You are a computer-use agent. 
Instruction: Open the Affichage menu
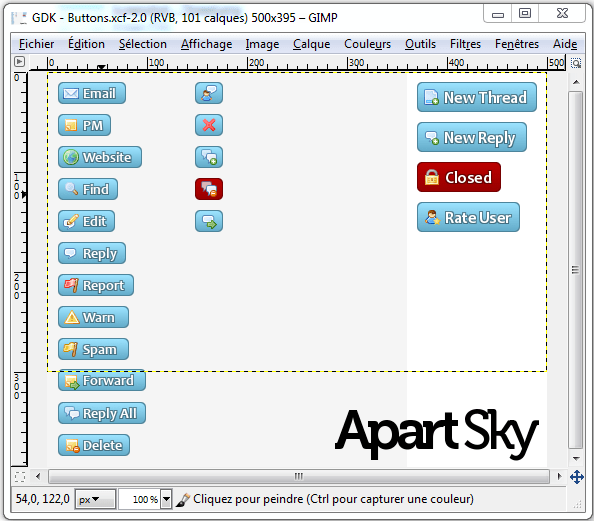206,44
